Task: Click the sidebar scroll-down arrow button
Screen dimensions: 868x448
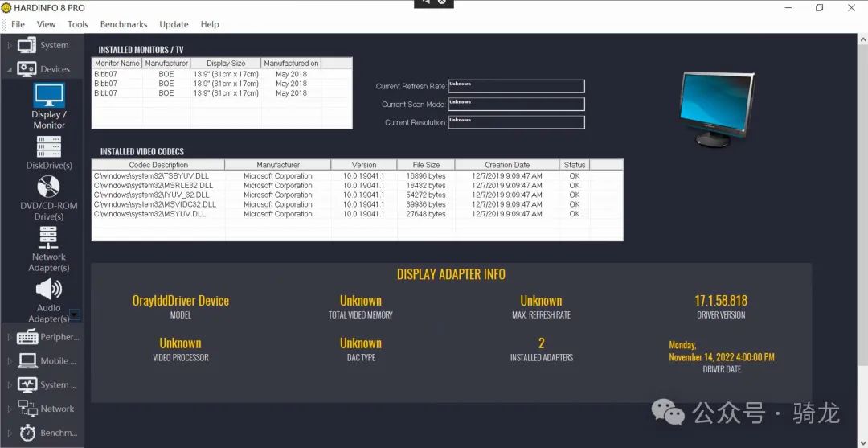Action: pyautogui.click(x=76, y=315)
